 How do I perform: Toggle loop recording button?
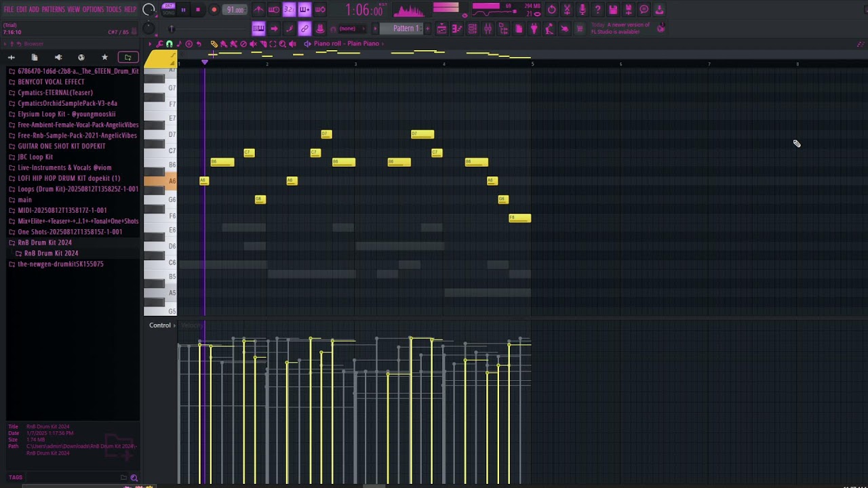pos(320,9)
